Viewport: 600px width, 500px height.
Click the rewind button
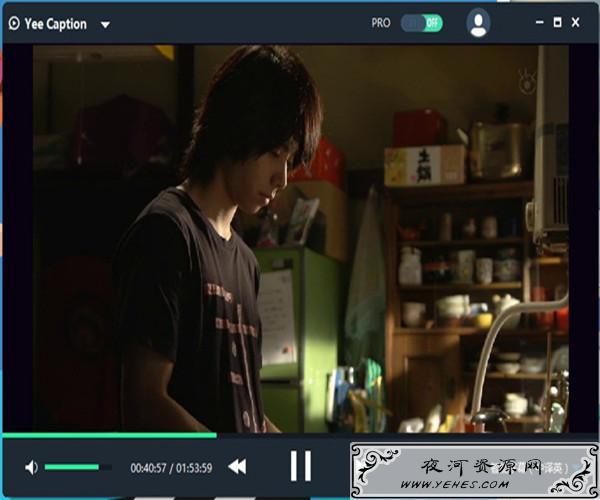coord(237,467)
